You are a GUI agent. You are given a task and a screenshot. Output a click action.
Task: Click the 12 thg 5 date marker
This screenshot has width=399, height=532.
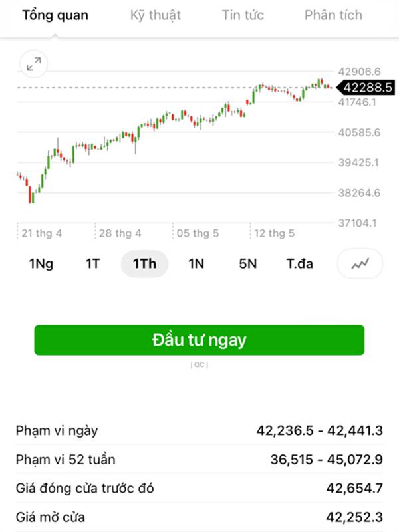274,233
